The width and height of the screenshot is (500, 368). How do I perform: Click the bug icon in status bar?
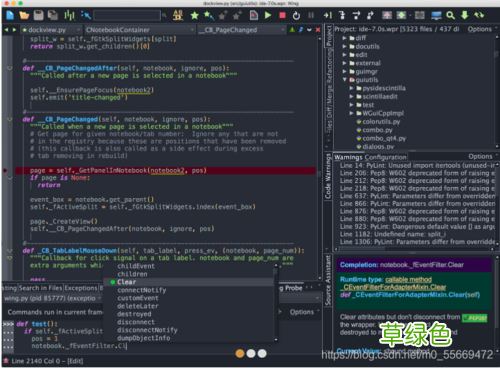point(6,361)
